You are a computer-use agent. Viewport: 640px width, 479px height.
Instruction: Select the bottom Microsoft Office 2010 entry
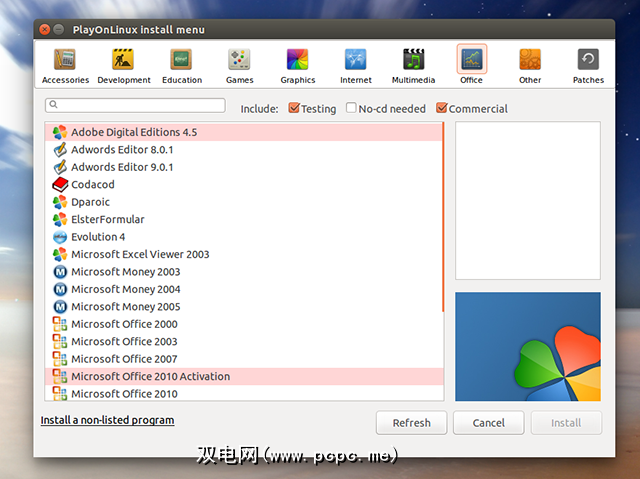pos(244,393)
